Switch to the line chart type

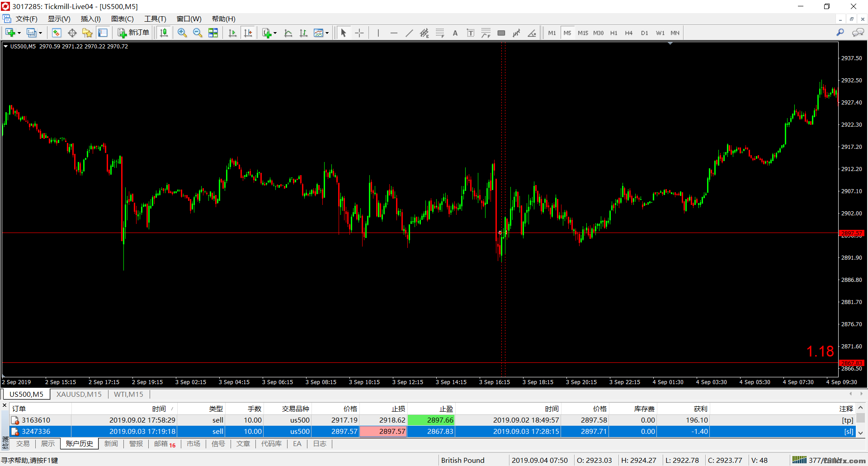click(x=288, y=33)
